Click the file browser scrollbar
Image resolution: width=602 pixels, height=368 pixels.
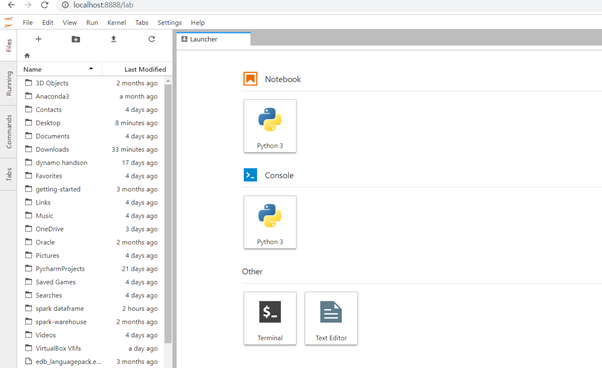point(168,213)
